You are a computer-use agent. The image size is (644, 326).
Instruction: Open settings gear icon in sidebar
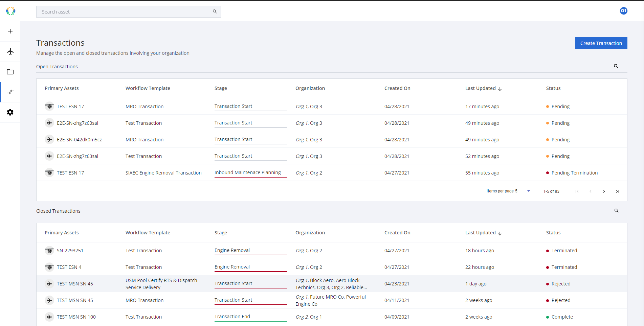[x=10, y=112]
